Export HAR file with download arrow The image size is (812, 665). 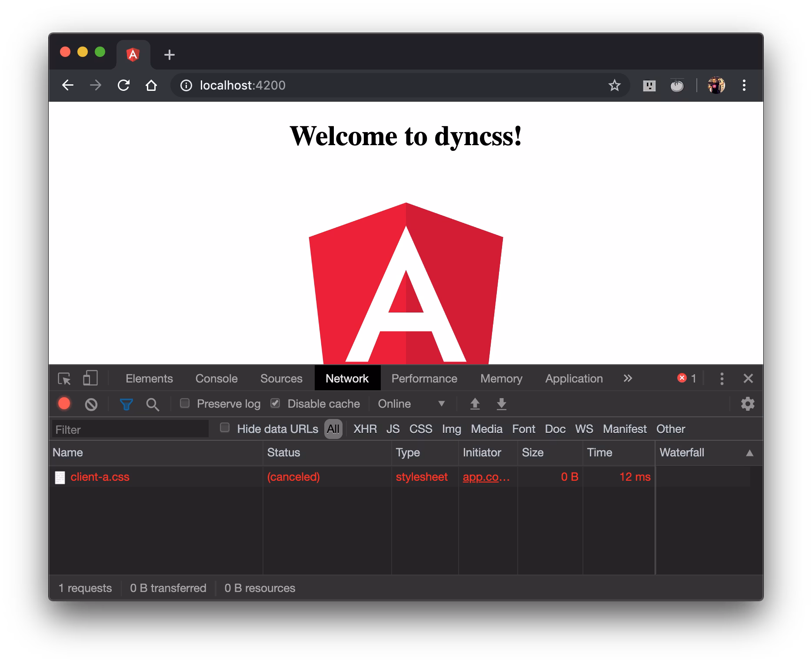pyautogui.click(x=501, y=404)
